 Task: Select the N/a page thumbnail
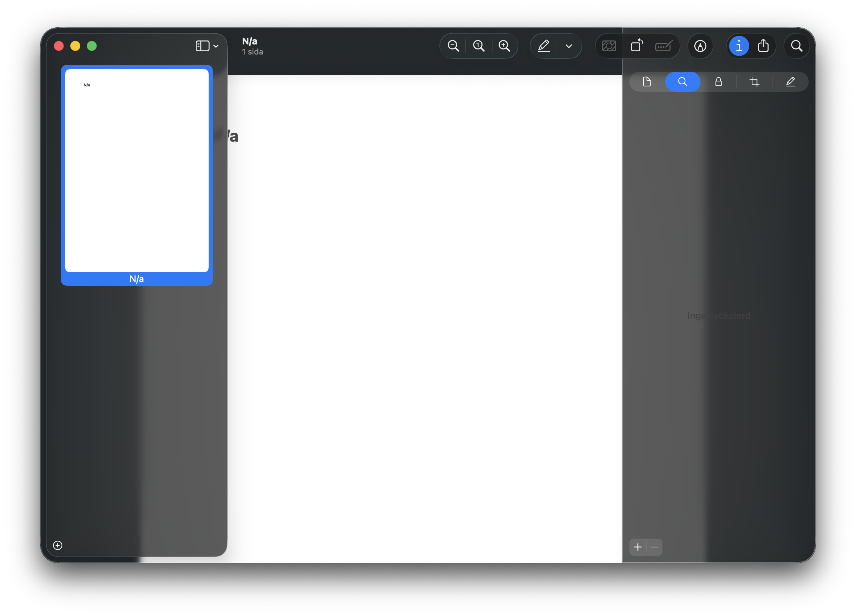click(x=137, y=171)
